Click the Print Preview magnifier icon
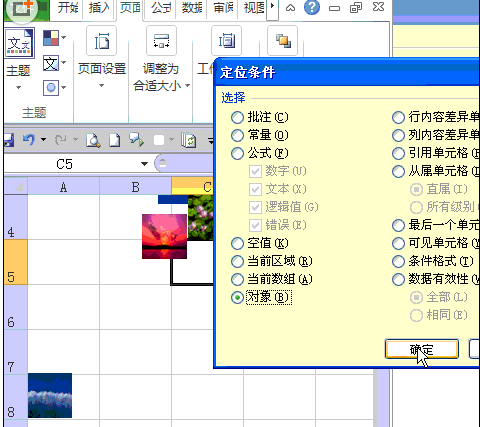Image resolution: width=480 pixels, height=427 pixels. (x=93, y=140)
